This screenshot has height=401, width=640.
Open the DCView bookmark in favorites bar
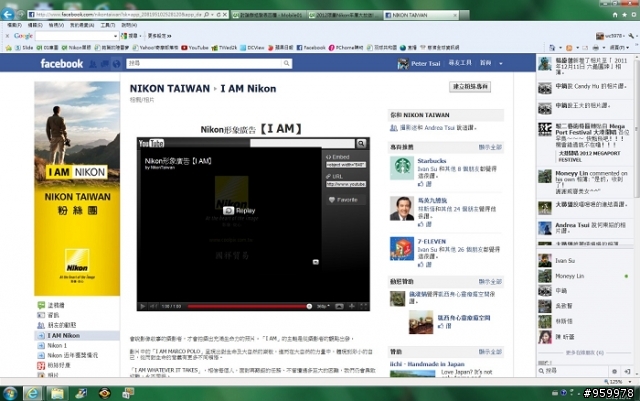252,48
